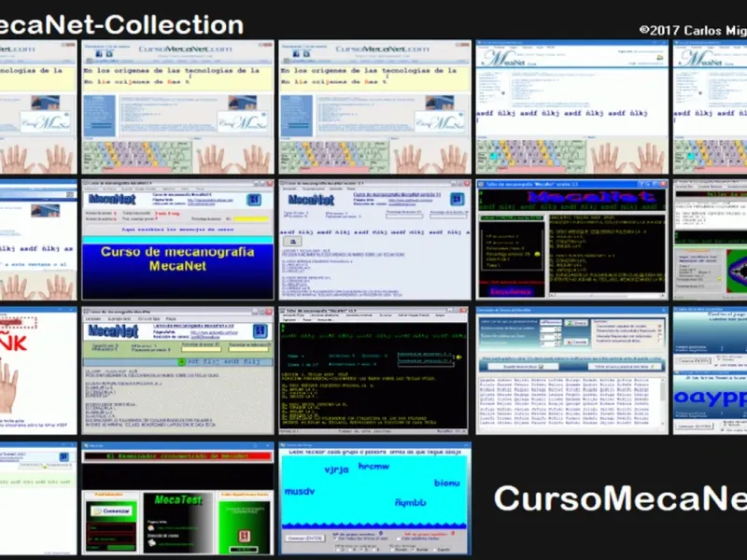Toggle the checked checkbox beside Comenzar (ENTER) in game

pyautogui.click(x=336, y=539)
